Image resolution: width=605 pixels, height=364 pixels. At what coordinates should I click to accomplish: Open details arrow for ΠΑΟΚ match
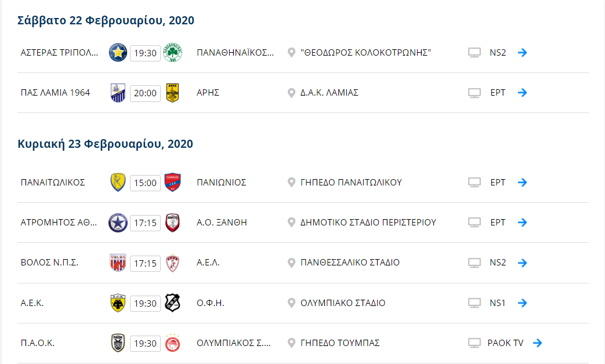(538, 343)
